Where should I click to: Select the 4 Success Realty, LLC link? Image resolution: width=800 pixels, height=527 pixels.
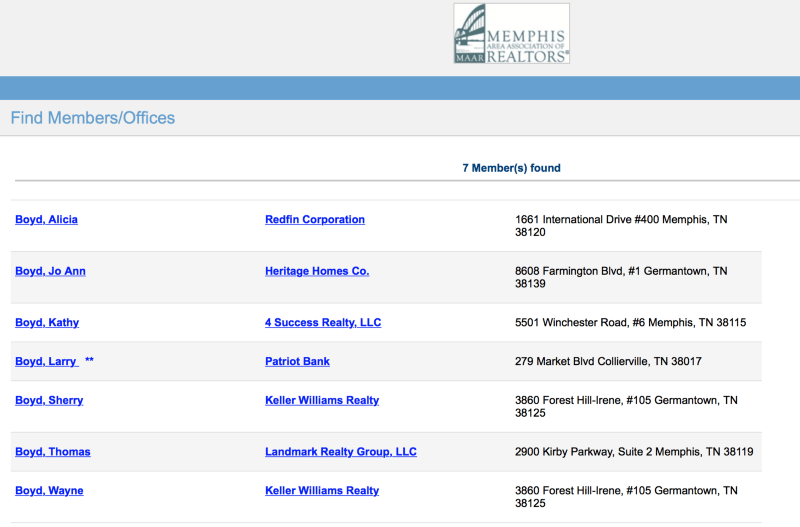point(323,323)
